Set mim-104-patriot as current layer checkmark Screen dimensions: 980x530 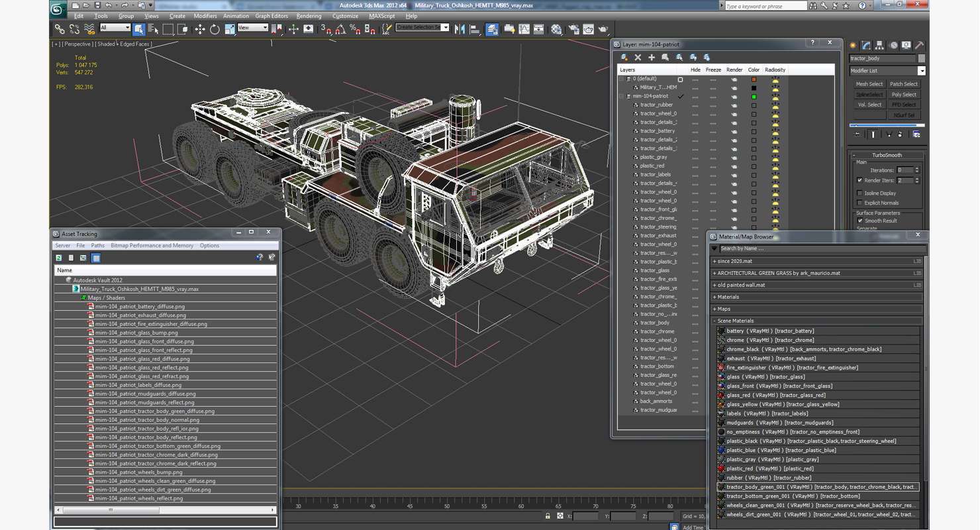(680, 97)
